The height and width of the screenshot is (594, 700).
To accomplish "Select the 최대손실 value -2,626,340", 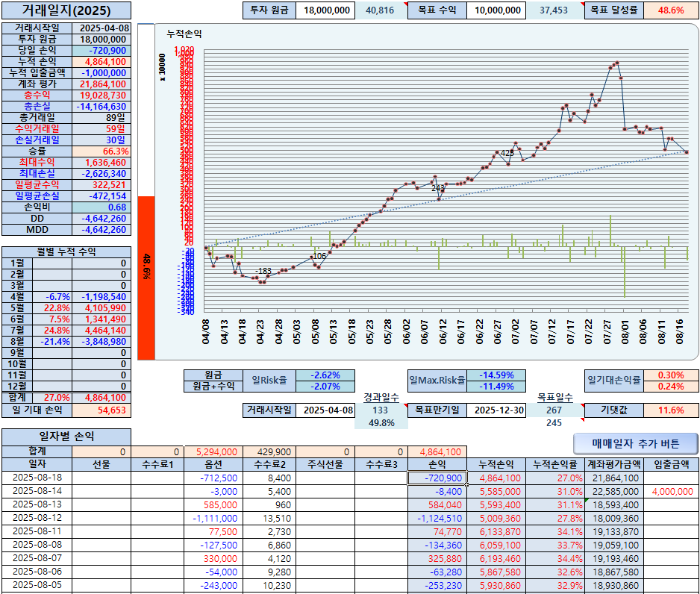I will tap(101, 174).
